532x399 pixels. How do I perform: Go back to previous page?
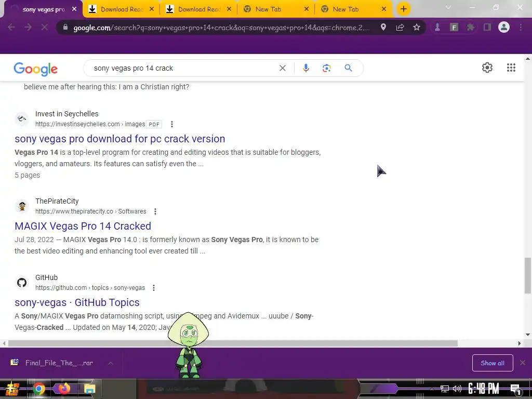pyautogui.click(x=11, y=27)
